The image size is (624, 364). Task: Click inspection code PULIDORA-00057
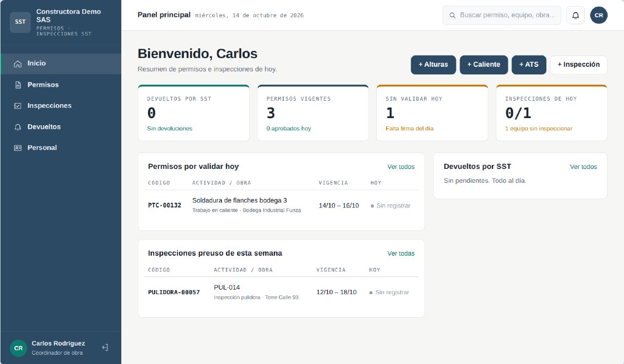[174, 292]
